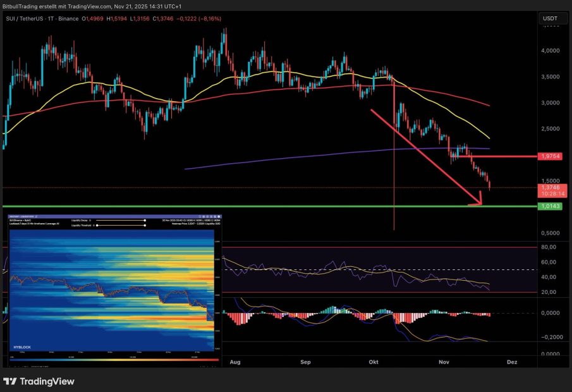Click the 1,9754 red price label

(x=549, y=156)
